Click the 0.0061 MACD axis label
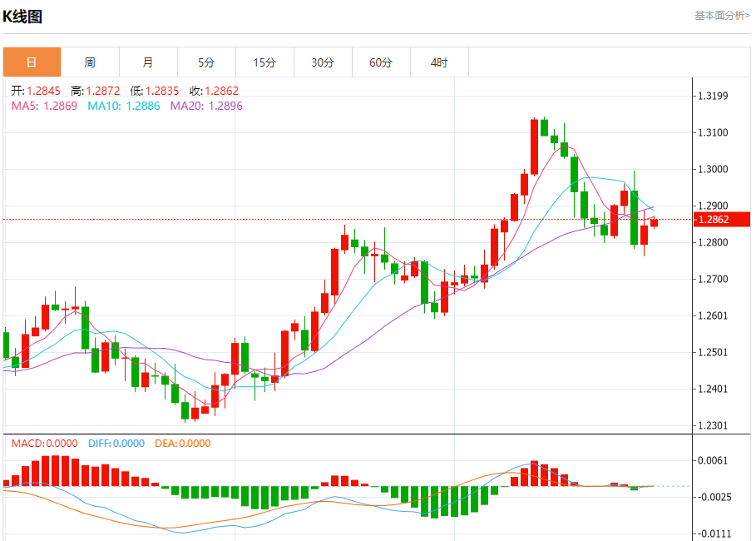 pyautogui.click(x=713, y=461)
